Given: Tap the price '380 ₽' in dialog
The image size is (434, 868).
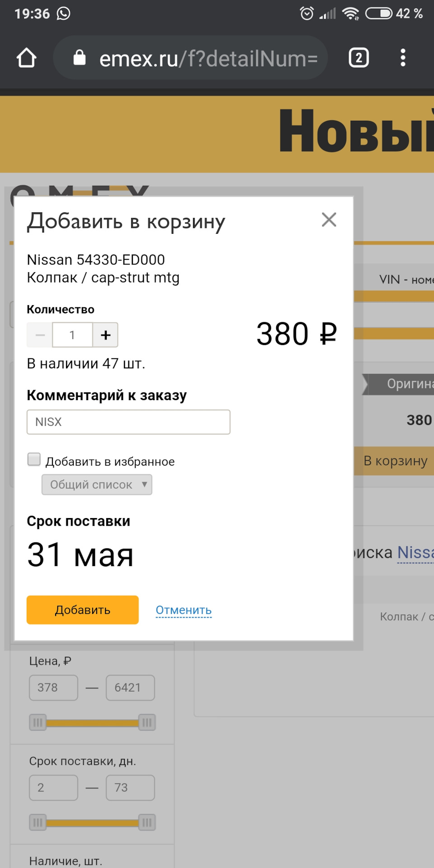Looking at the screenshot, I should coord(297,334).
